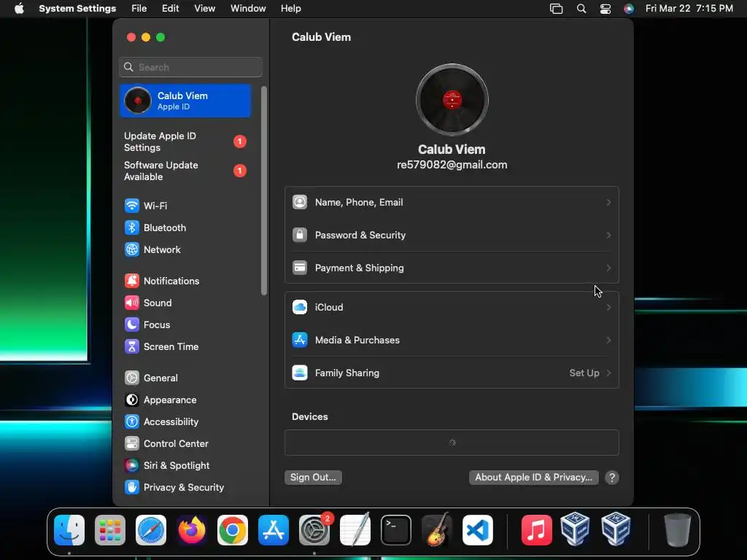Launch Visual Studio Code from Dock
The width and height of the screenshot is (747, 560).
(x=478, y=530)
